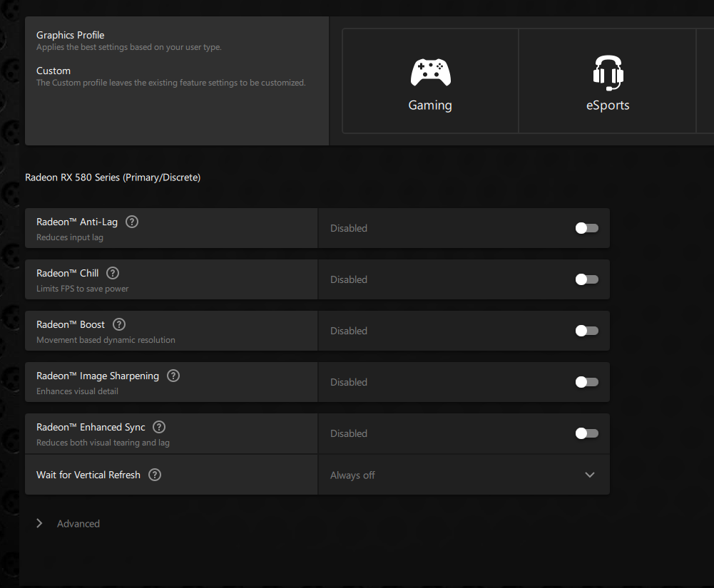714x588 pixels.
Task: Open Image Sharpening help icon
Action: (x=173, y=376)
